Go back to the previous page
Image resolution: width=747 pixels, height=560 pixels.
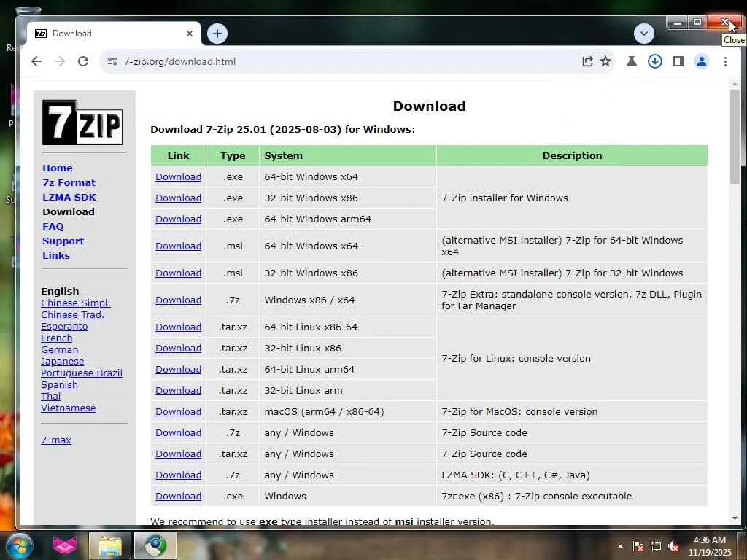tap(36, 61)
